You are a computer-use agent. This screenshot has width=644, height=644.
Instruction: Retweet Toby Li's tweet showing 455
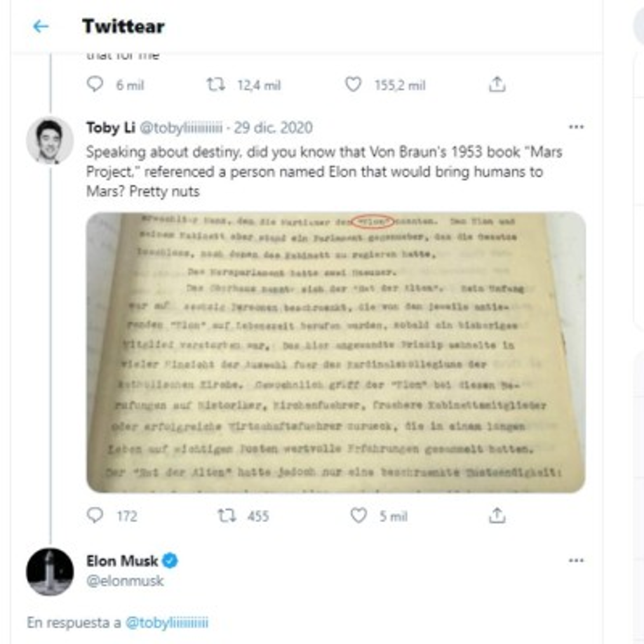[226, 516]
